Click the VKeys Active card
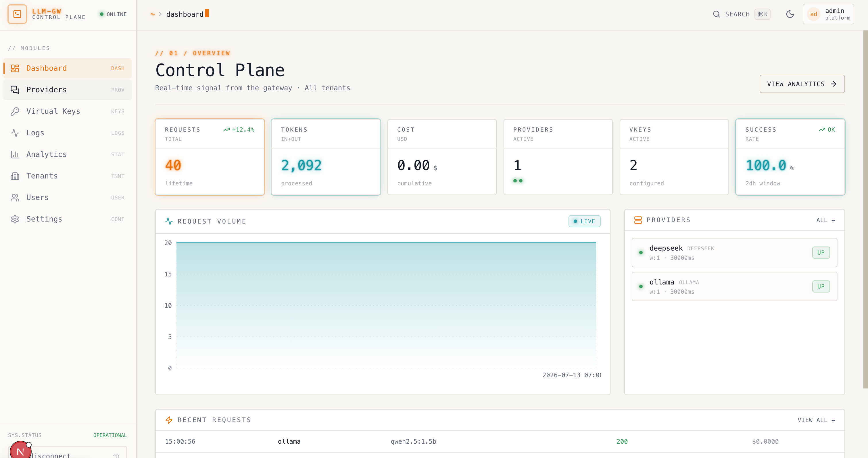 (674, 157)
